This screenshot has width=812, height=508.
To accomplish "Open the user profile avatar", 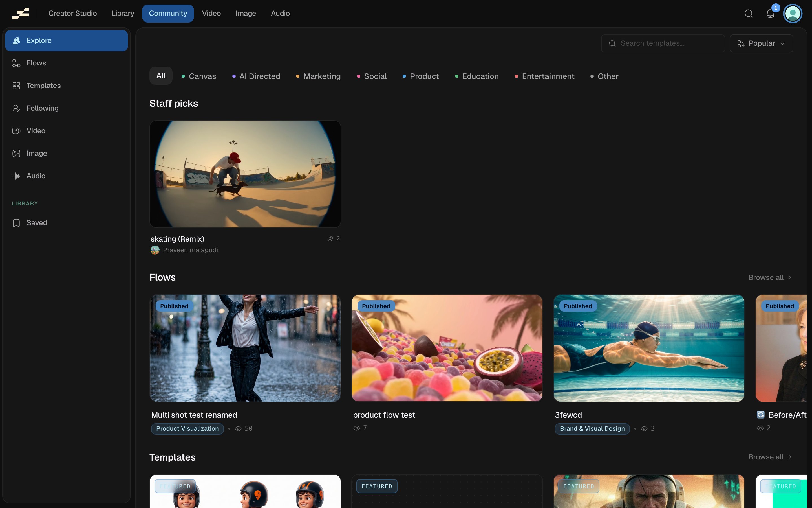I will (793, 14).
